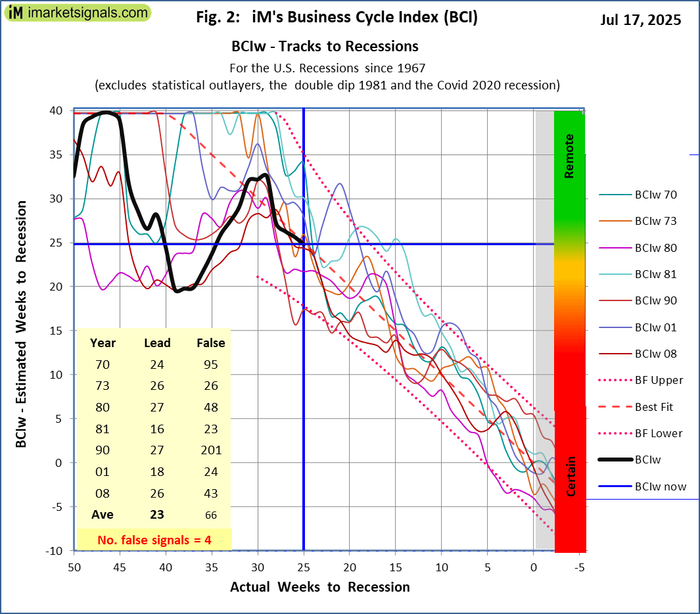Click the Jul 17, 2025 date label
This screenshot has height=614, width=700.
pyautogui.click(x=640, y=20)
